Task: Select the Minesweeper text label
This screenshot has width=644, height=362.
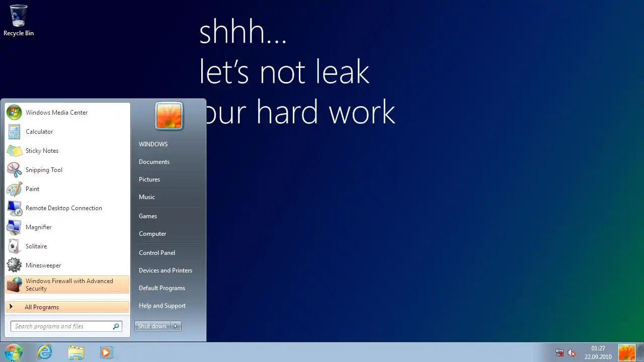Action: 43,265
